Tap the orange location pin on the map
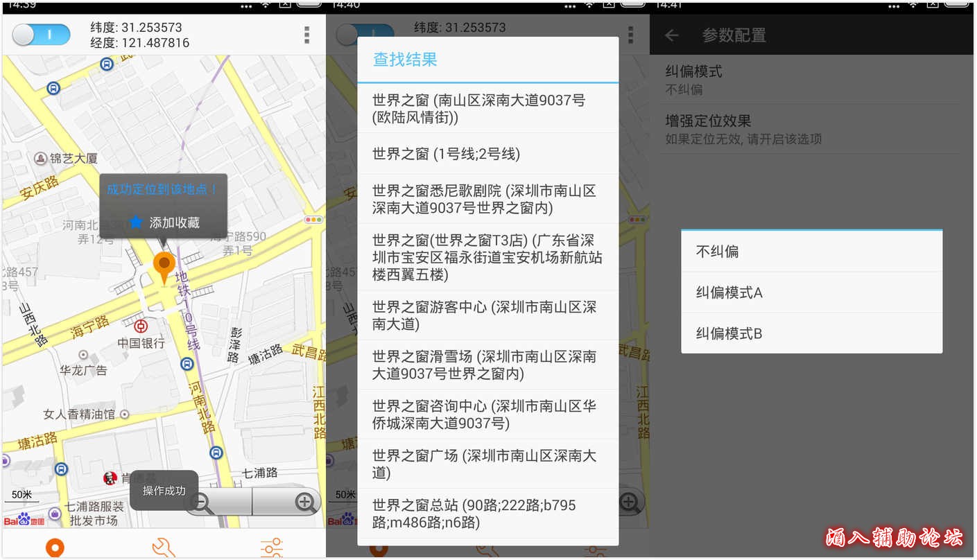 click(x=164, y=269)
